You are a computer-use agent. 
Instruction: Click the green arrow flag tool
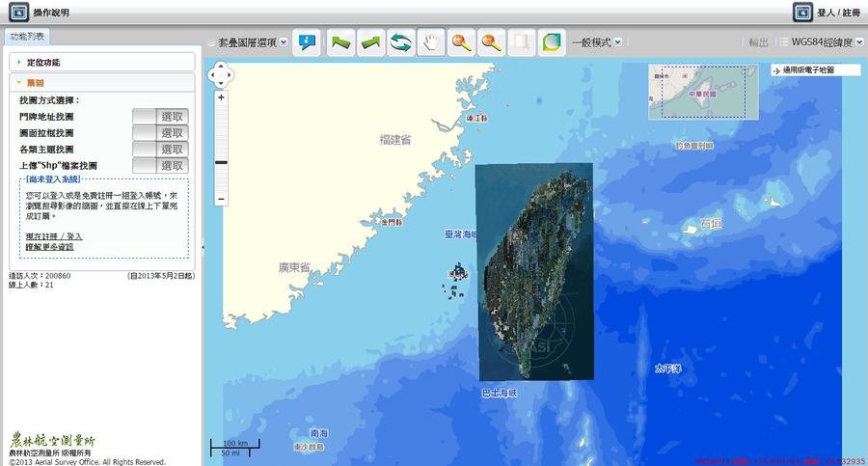[371, 42]
